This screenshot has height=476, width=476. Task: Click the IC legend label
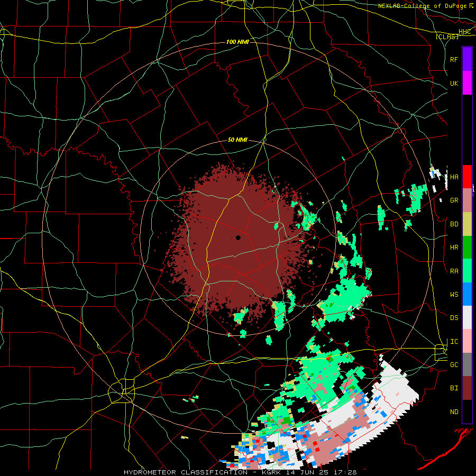click(454, 342)
